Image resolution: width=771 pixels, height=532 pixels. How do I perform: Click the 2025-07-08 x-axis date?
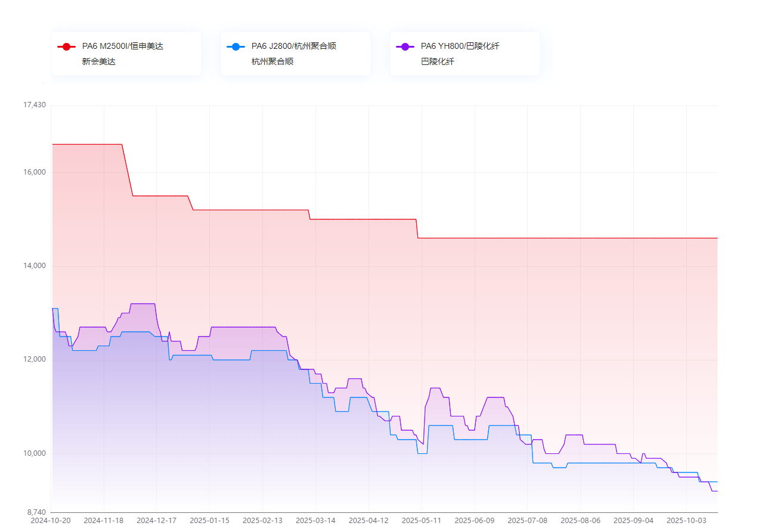[x=528, y=520]
